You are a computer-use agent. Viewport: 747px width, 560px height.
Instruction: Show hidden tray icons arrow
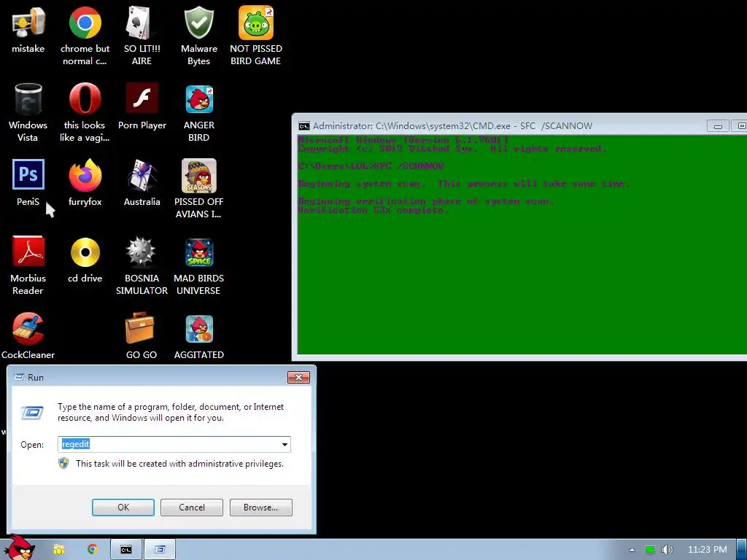pos(632,550)
